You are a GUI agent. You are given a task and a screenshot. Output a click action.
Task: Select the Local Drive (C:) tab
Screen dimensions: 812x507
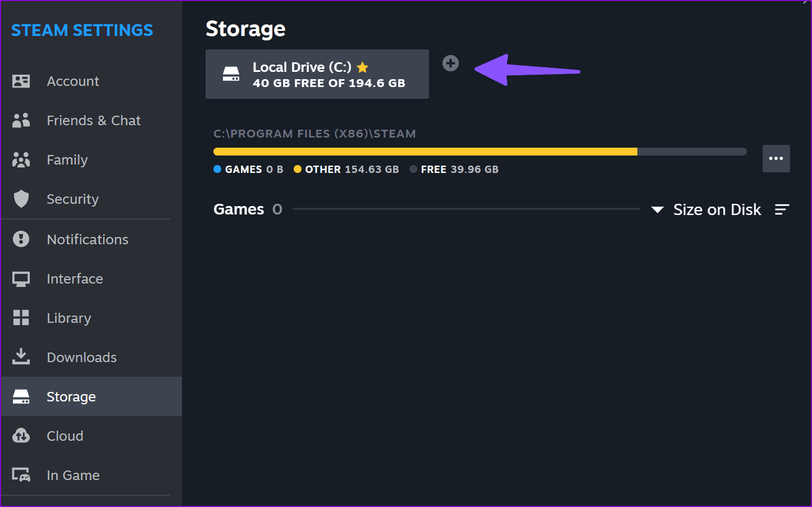317,74
